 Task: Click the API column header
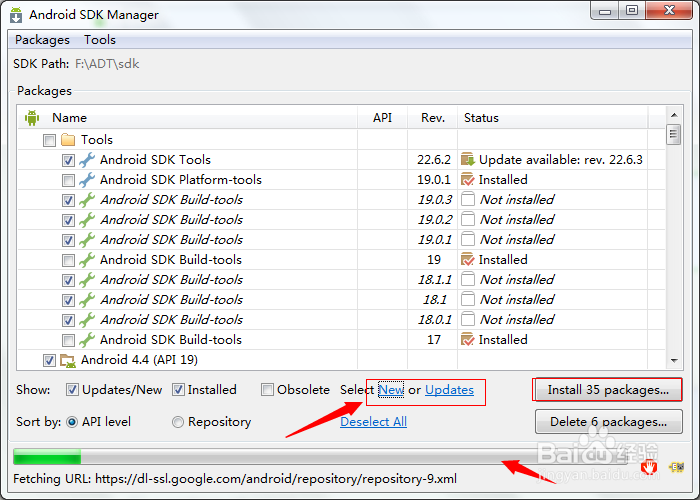[382, 118]
